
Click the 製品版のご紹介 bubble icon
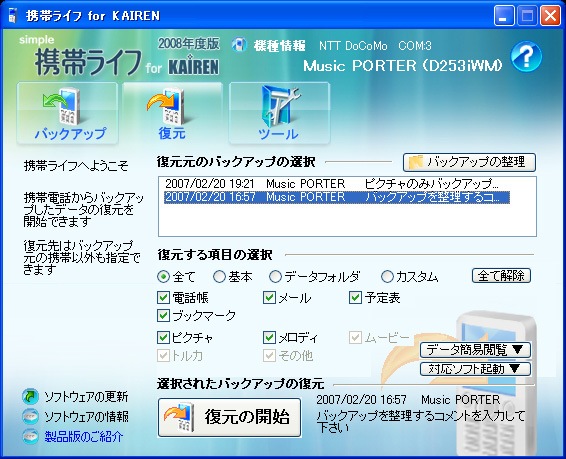click(x=30, y=436)
